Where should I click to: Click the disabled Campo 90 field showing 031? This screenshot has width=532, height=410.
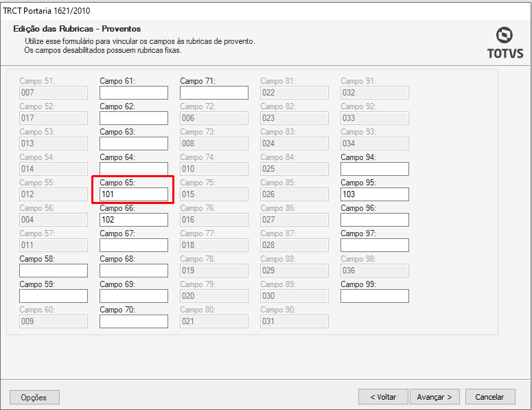(294, 322)
